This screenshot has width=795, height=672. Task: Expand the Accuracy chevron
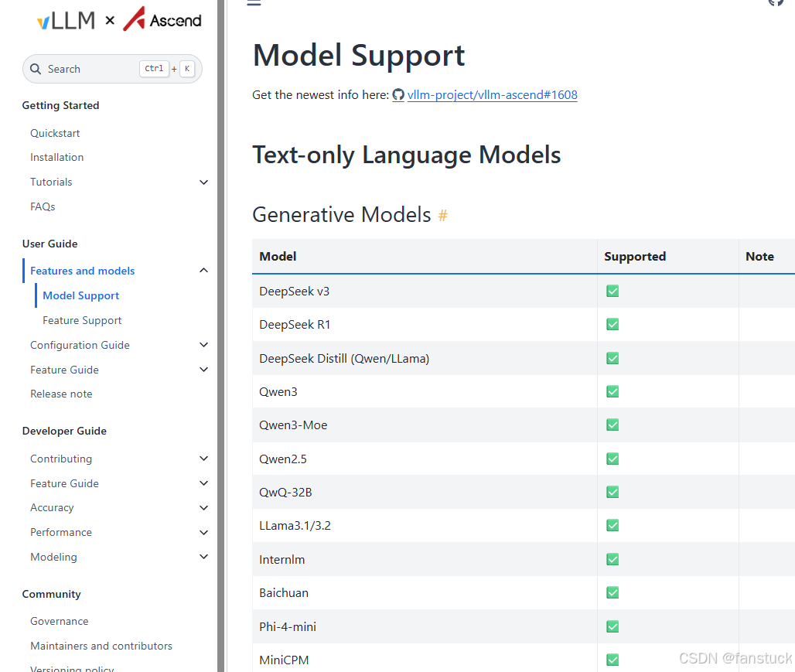point(204,508)
